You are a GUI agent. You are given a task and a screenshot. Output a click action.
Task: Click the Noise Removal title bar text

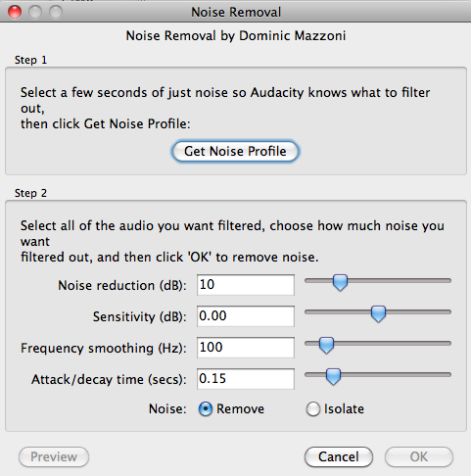(x=236, y=12)
